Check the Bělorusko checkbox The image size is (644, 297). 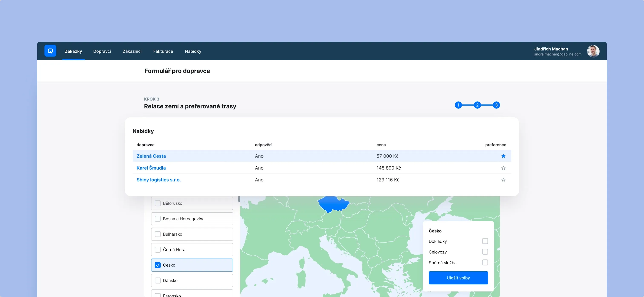pos(158,203)
